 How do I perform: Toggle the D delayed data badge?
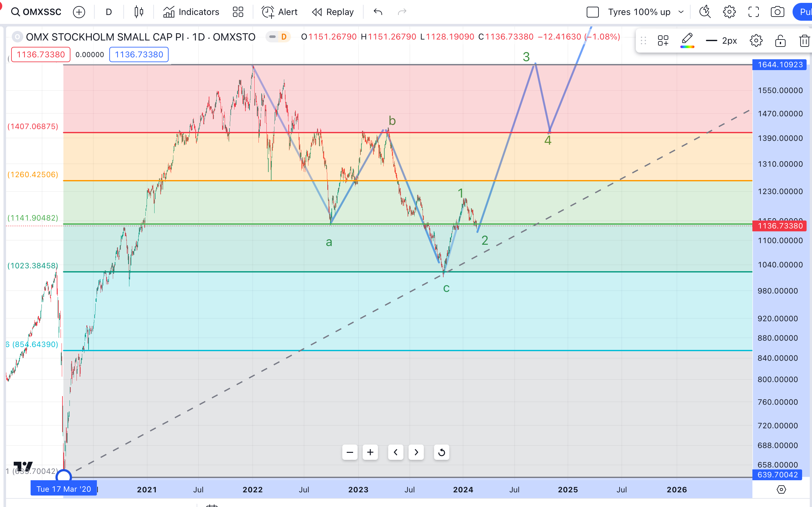pos(284,37)
